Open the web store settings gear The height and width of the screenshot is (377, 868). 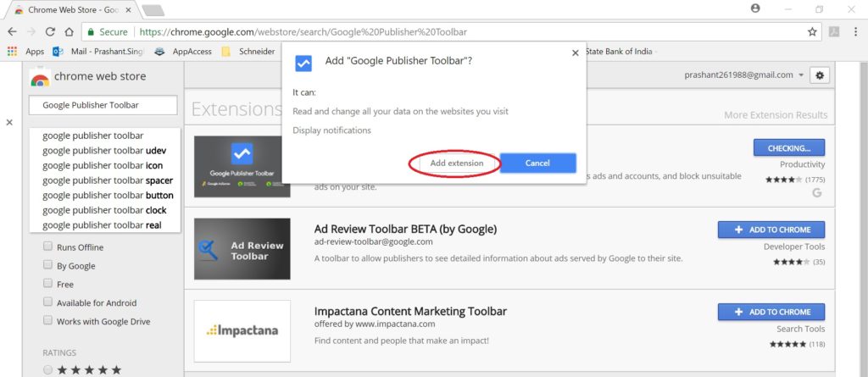(x=820, y=75)
